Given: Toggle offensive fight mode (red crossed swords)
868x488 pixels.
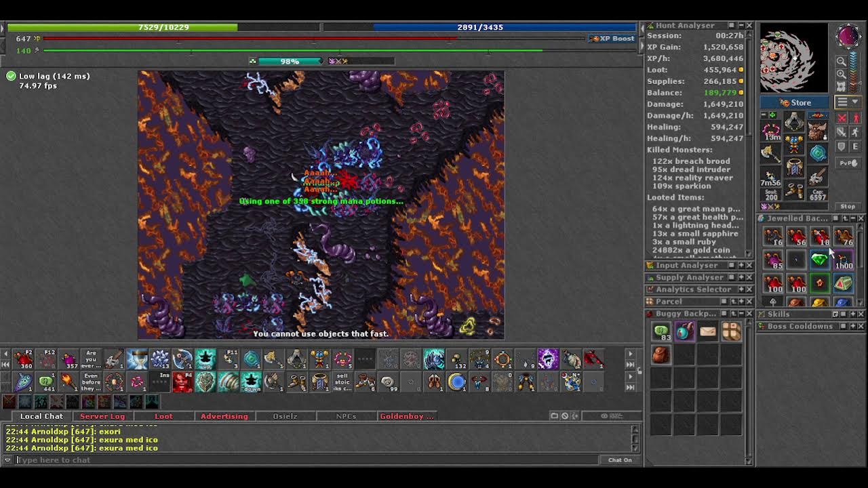Looking at the screenshot, I should [x=842, y=119].
